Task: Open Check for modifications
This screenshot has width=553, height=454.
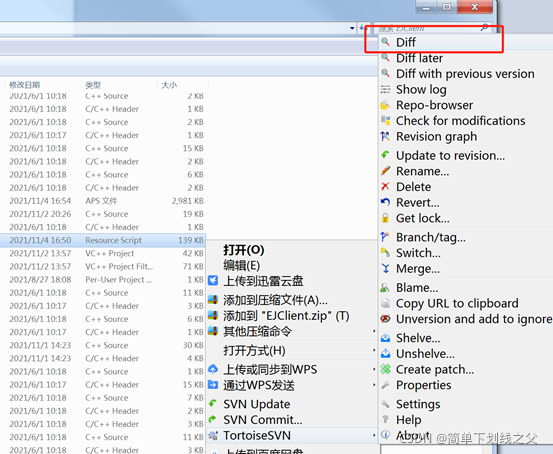Action: point(461,121)
